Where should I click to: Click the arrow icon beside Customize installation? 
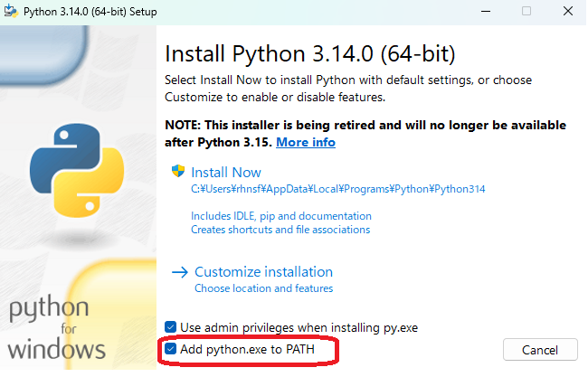[179, 272]
